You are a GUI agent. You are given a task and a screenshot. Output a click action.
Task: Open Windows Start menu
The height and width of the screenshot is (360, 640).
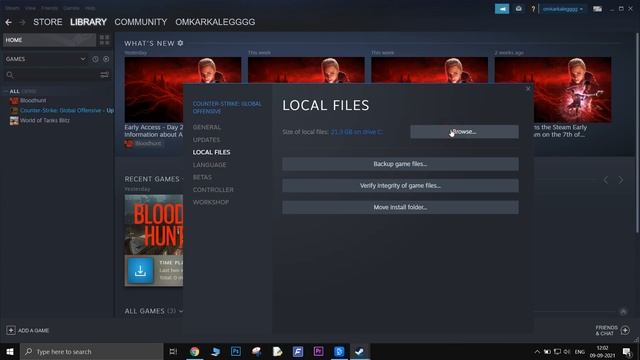10,351
